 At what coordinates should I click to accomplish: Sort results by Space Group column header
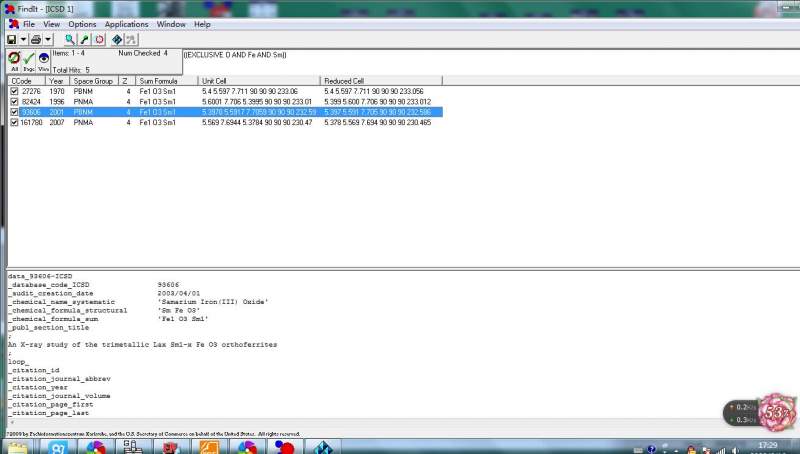pyautogui.click(x=94, y=81)
